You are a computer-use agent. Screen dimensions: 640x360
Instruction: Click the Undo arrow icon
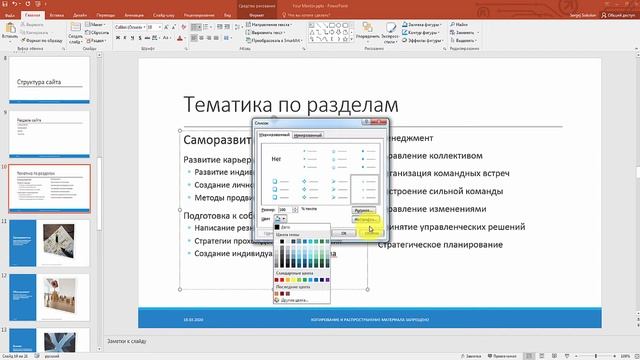[x=15, y=4]
